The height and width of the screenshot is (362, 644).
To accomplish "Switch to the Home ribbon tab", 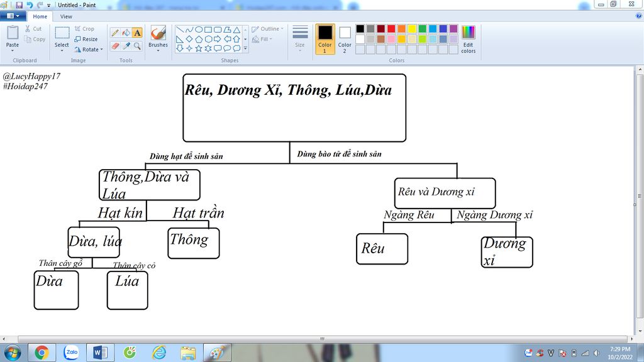I will (40, 16).
